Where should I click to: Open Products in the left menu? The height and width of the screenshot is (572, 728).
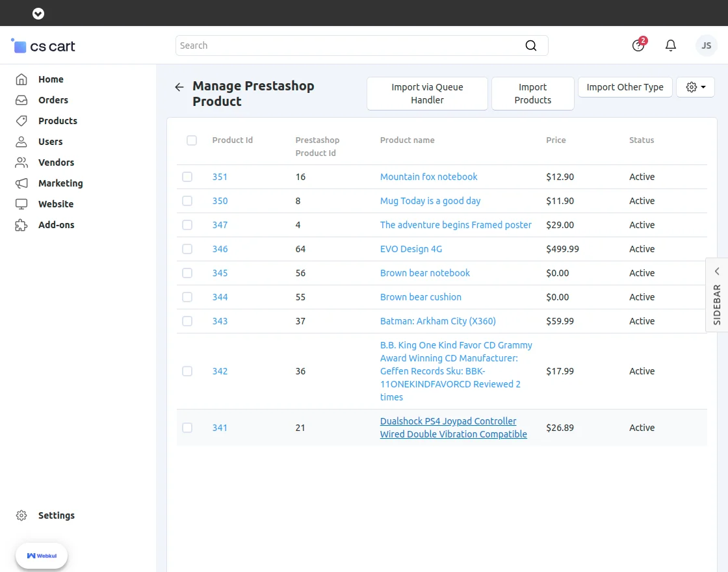pyautogui.click(x=57, y=121)
